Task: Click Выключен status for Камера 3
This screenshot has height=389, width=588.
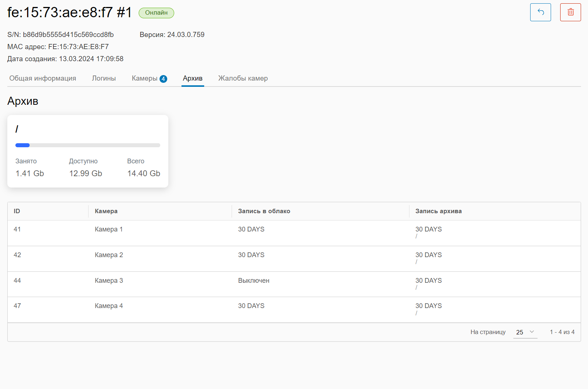Action: (254, 281)
